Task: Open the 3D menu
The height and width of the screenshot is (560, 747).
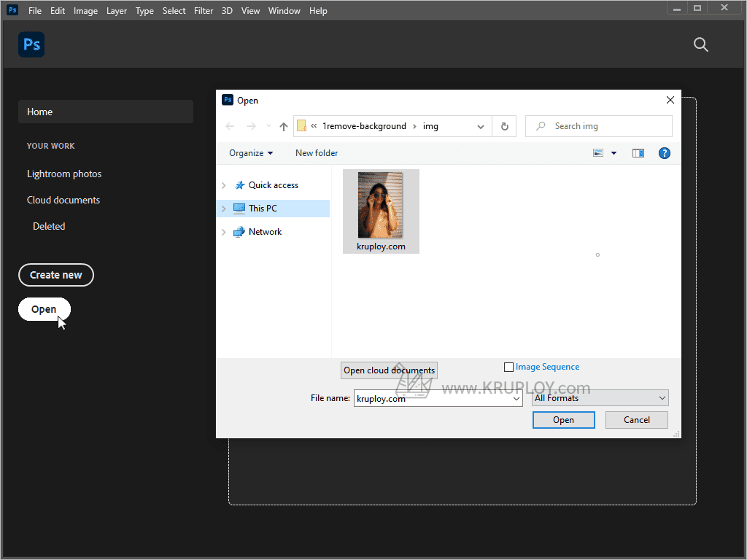Action: [x=227, y=10]
